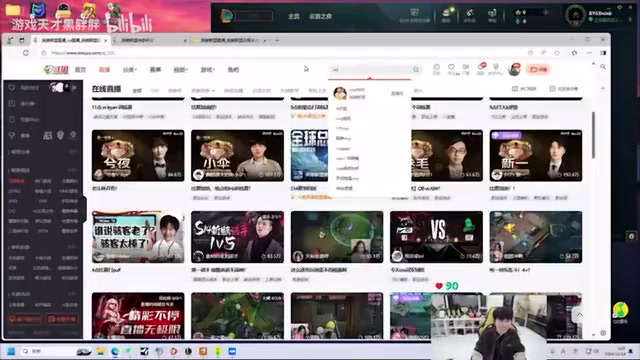Open the user avatar in Douyu header
640x360 pixels.
pos(514,69)
